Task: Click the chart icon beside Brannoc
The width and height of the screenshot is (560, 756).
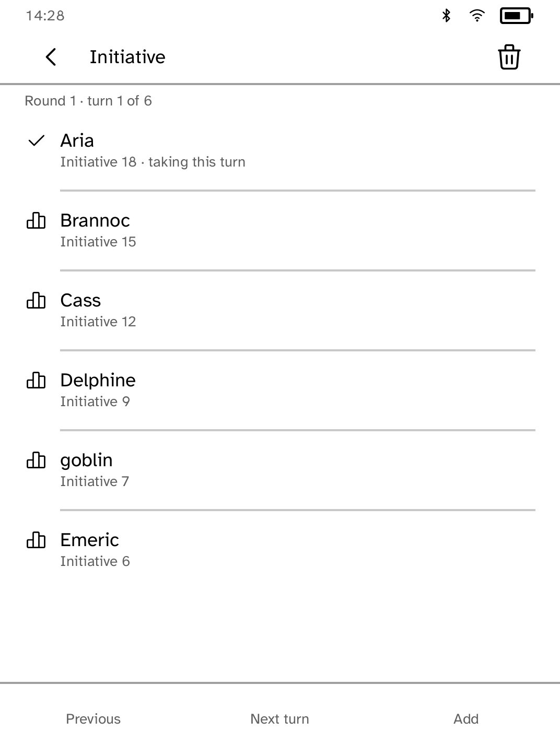Action: pos(36,220)
